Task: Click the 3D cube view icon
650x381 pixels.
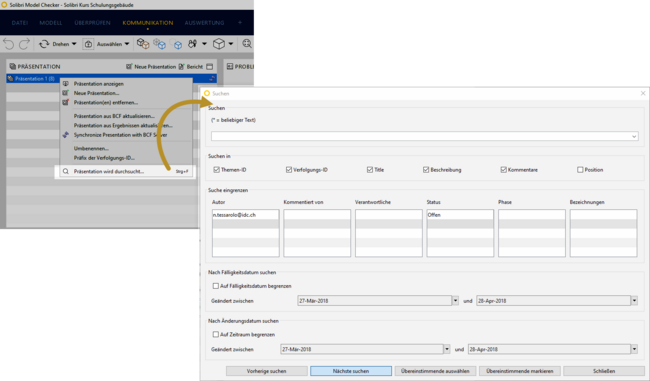Action: (x=219, y=44)
